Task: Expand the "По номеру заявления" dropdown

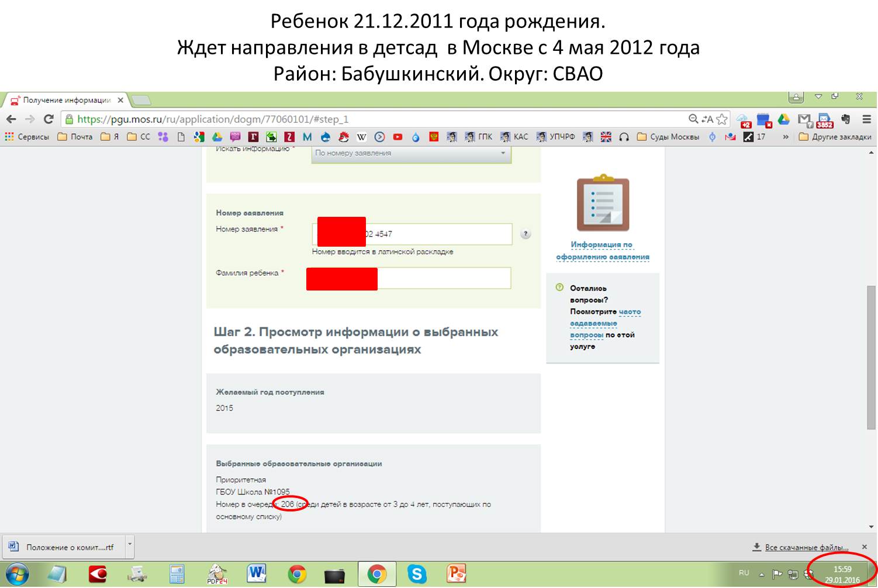Action: [x=412, y=153]
